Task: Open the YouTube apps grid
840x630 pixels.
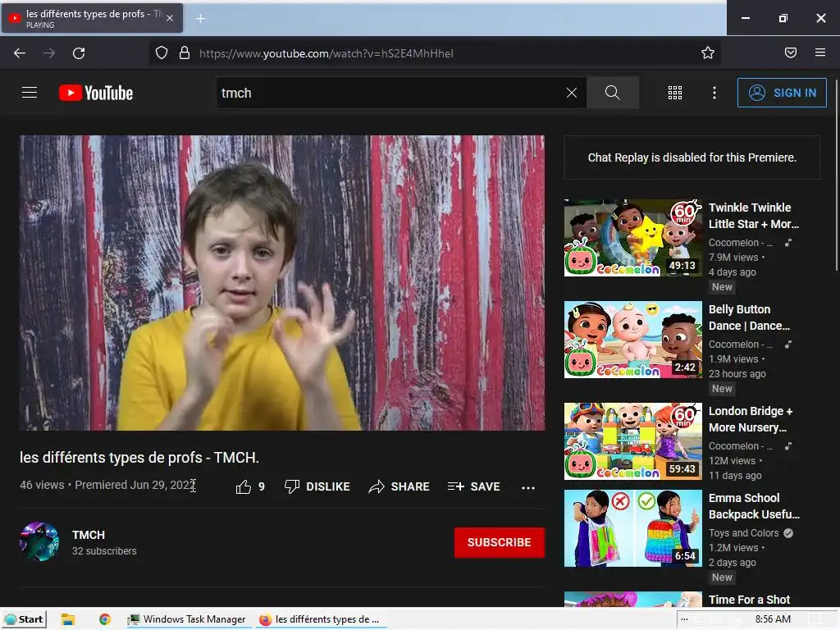Action: [675, 93]
